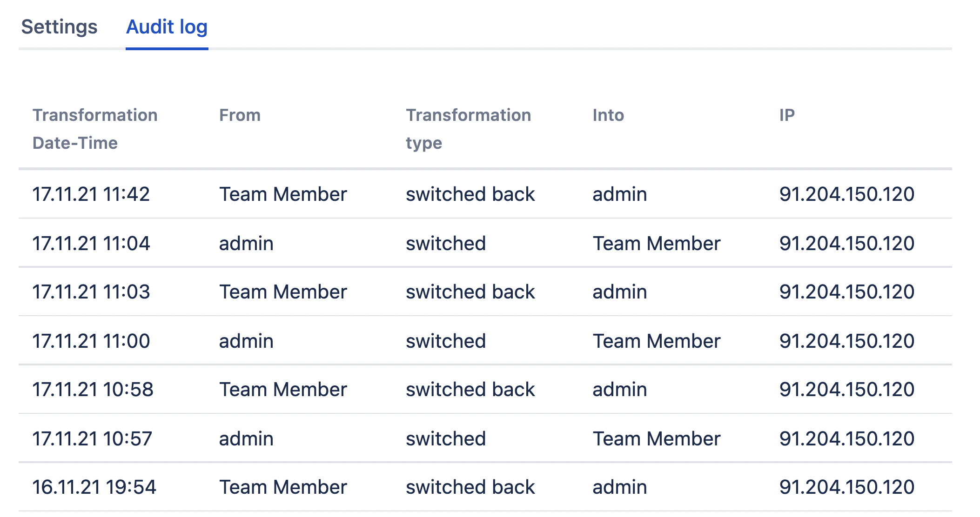The height and width of the screenshot is (517, 980).
Task: Click the From column header
Action: coord(240,115)
